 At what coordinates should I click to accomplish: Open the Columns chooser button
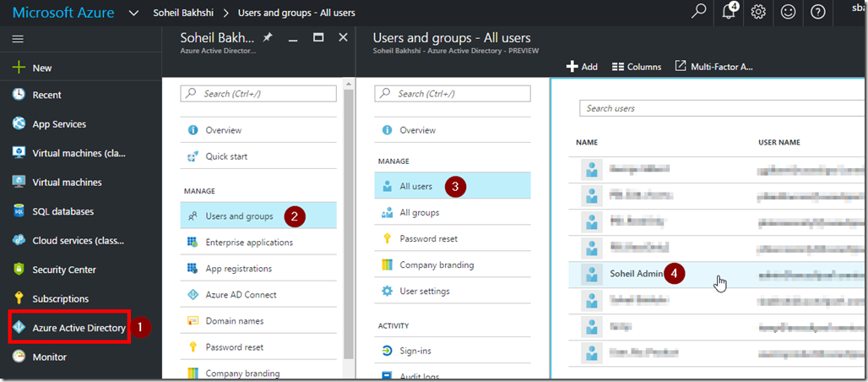click(637, 67)
